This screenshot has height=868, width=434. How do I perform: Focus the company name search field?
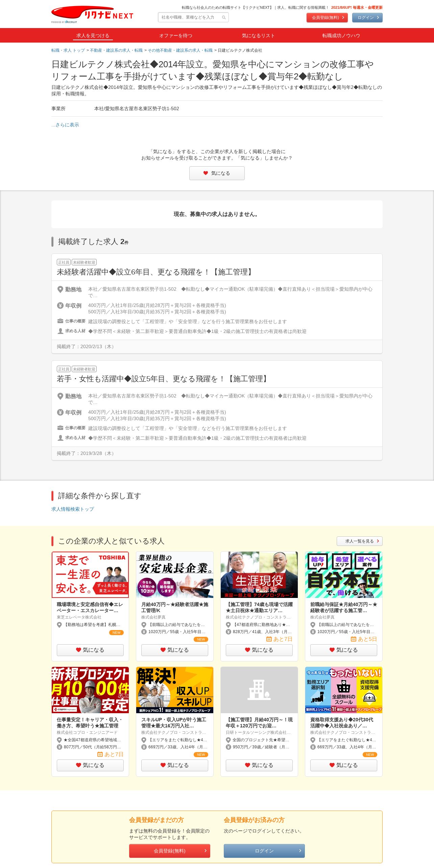(x=193, y=17)
